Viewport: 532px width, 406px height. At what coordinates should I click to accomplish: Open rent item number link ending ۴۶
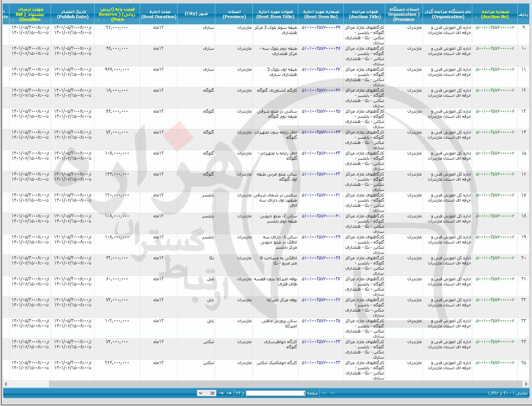pos(321,91)
